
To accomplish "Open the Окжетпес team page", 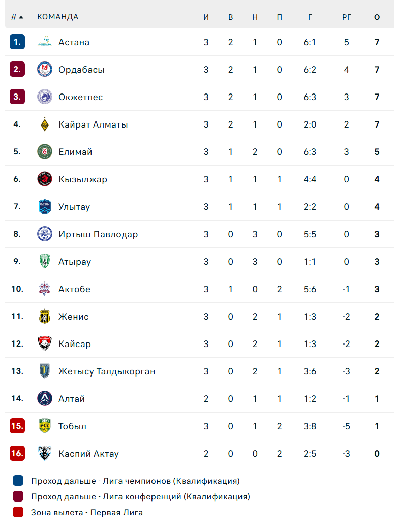I will (x=80, y=97).
